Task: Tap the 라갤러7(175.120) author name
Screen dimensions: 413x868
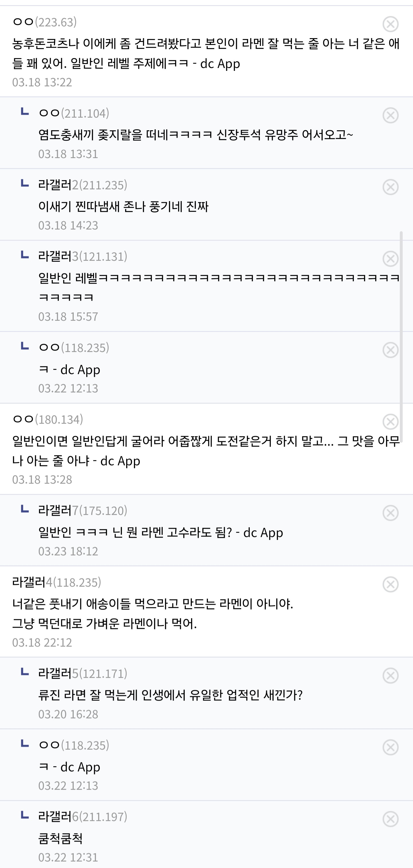Action: pyautogui.click(x=83, y=511)
